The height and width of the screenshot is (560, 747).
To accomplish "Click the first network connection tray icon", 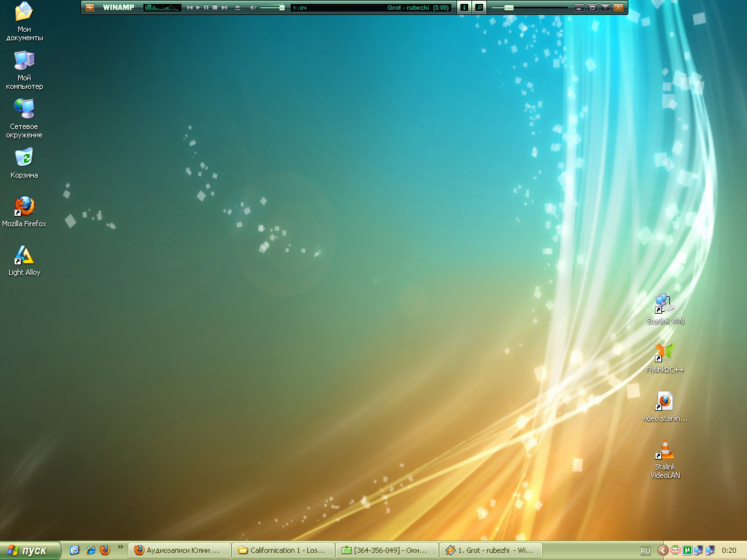I will (698, 550).
